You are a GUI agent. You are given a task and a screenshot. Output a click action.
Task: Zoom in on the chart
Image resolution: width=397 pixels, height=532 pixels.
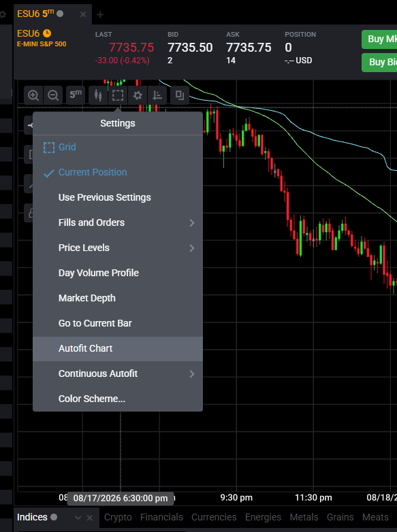pyautogui.click(x=33, y=95)
